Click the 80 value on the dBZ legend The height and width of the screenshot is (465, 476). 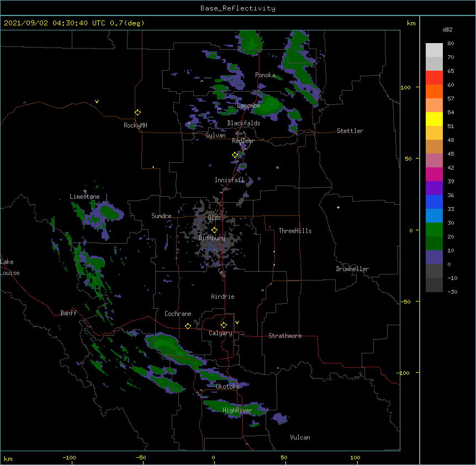pyautogui.click(x=451, y=44)
